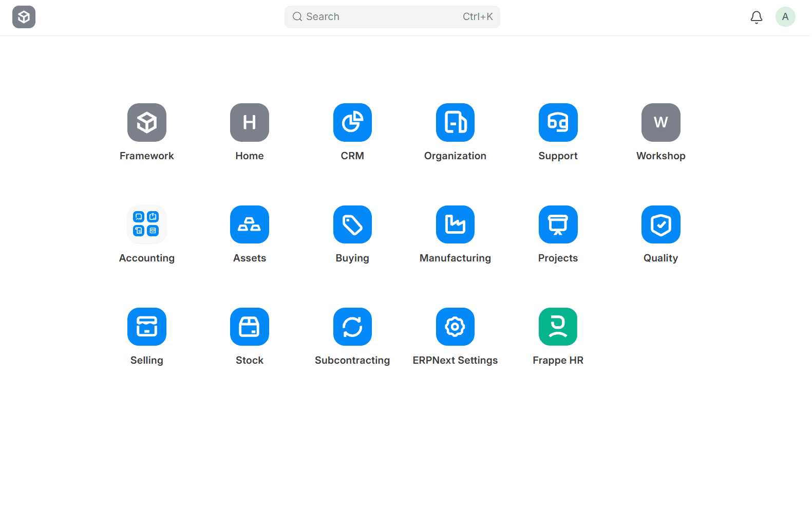Image resolution: width=812 pixels, height=507 pixels.
Task: Launch the Frappe HR green icon
Action: coord(558,327)
